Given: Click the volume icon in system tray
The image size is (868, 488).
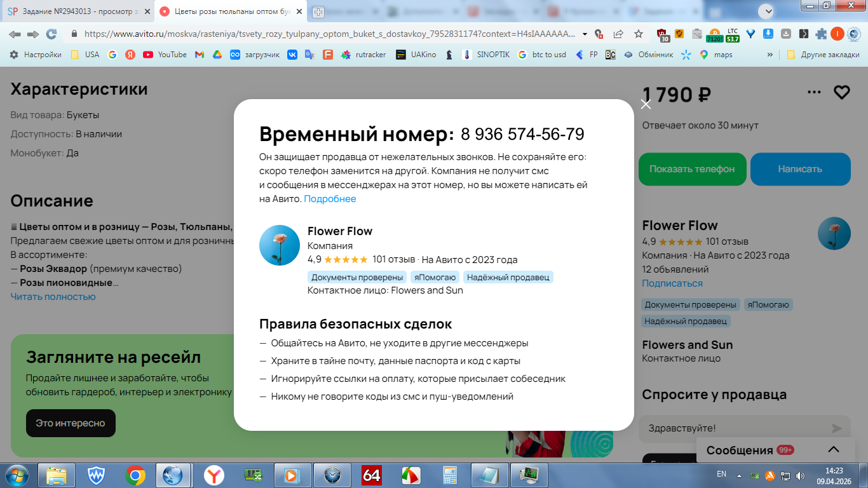Looking at the screenshot, I should [x=800, y=475].
